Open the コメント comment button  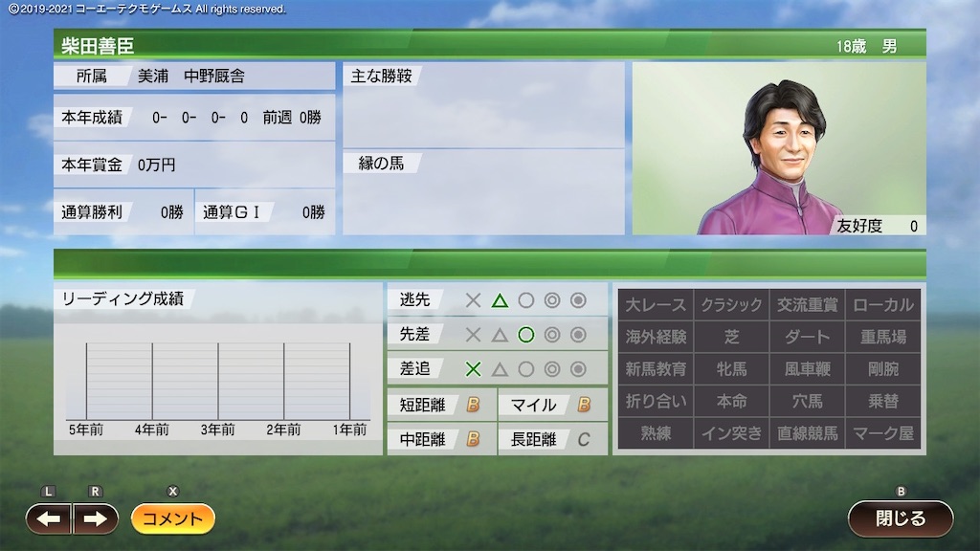[x=173, y=518]
